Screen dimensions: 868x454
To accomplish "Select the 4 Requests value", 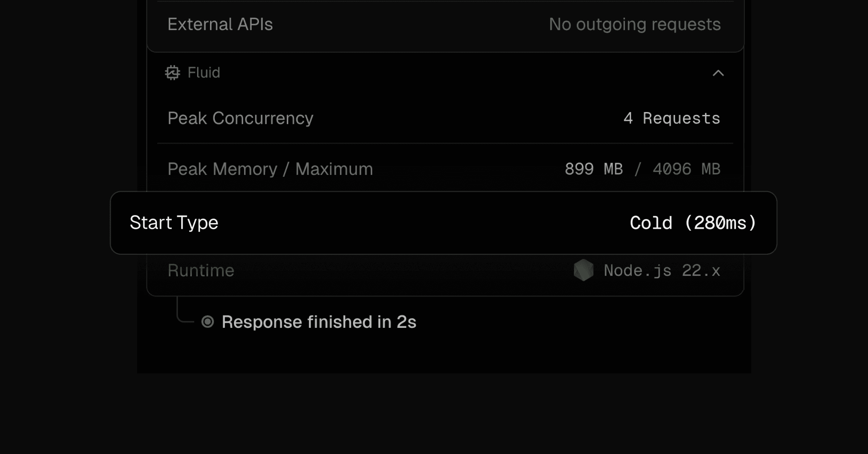I will 672,118.
